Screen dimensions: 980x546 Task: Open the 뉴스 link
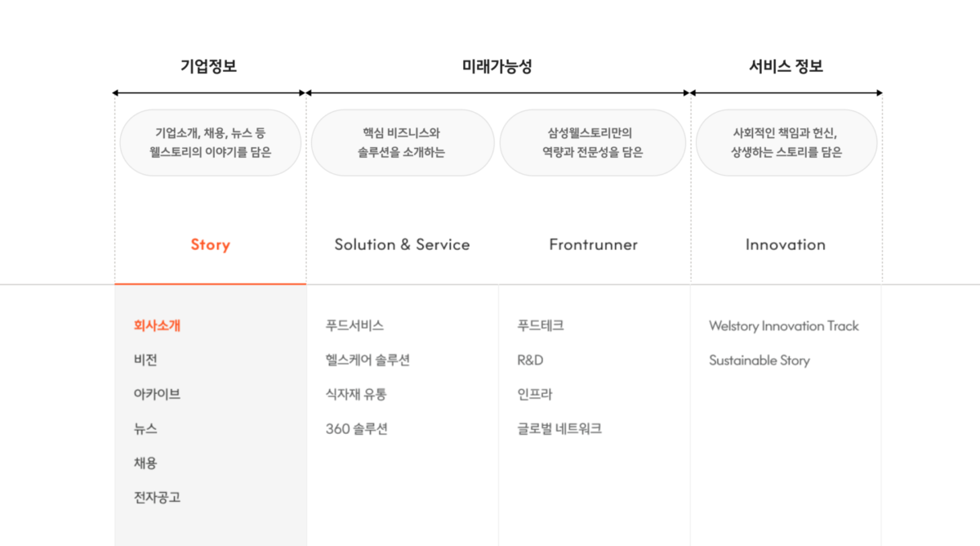coord(145,428)
